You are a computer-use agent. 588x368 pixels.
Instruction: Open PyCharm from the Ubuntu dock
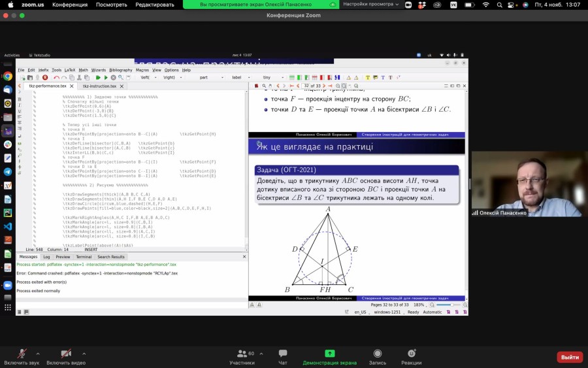7,212
